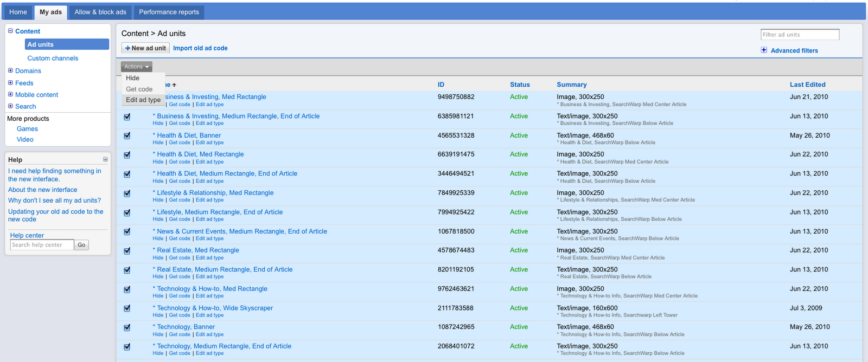Image resolution: width=868 pixels, height=362 pixels.
Task: Open 'Updating your old ad code' link
Action: pos(55,215)
